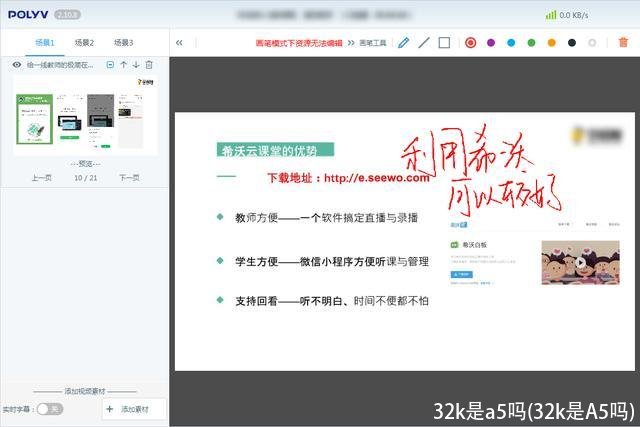
Task: Collapse the side panel with double chevron
Action: [x=179, y=42]
